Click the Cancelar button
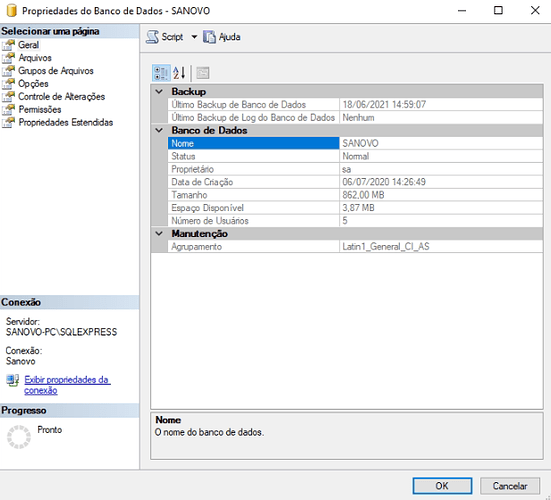The width and height of the screenshot is (551, 500). [510, 486]
